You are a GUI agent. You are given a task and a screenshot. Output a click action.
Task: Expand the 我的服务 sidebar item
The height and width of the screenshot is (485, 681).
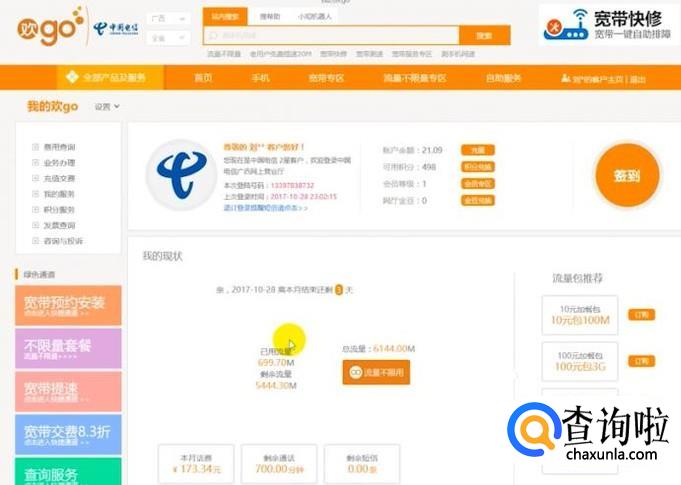54,194
